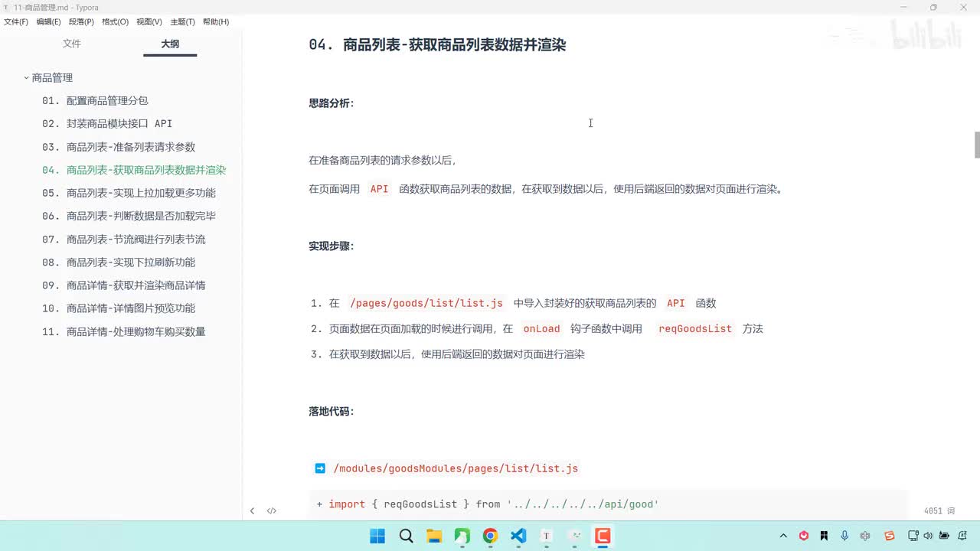Go to outline 04. 商品列表-获取商品列表数据并渲染
Viewport: 980px width, 551px height.
pos(134,170)
